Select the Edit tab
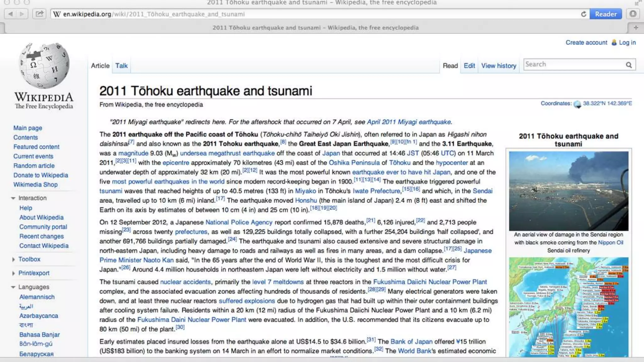This screenshot has height=362, width=644. 469,66
